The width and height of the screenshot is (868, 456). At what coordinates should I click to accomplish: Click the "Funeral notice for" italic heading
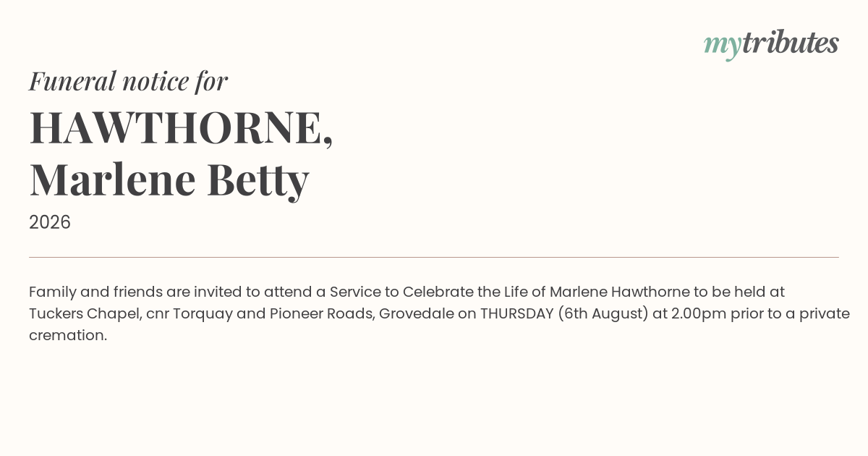[128, 81]
